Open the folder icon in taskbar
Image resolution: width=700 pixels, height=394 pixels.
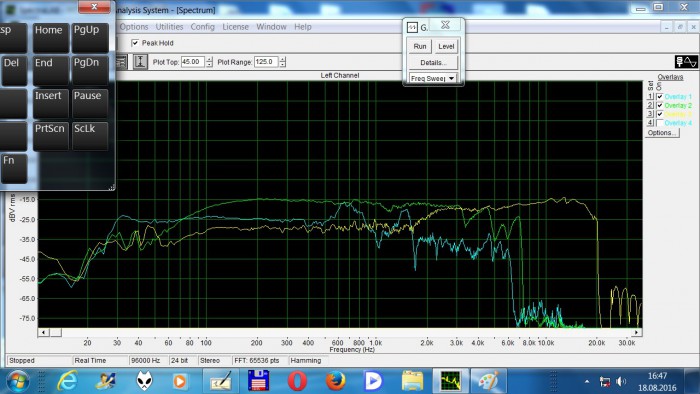point(412,382)
